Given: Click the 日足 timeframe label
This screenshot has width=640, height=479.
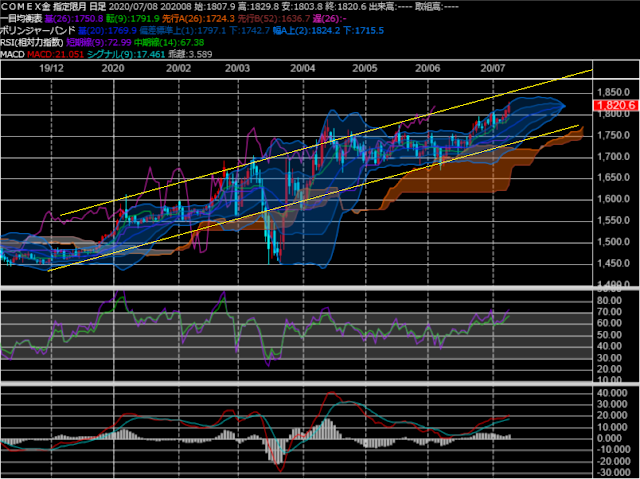Looking at the screenshot, I should tap(98, 7).
